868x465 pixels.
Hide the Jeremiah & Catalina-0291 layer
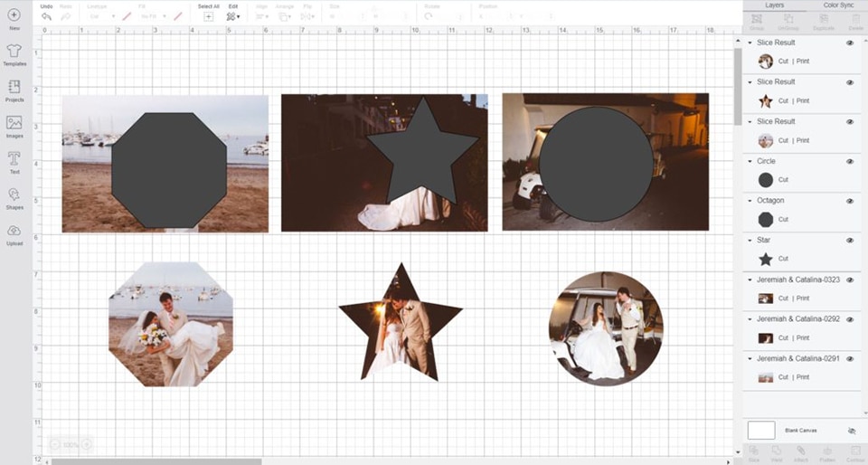(850, 359)
